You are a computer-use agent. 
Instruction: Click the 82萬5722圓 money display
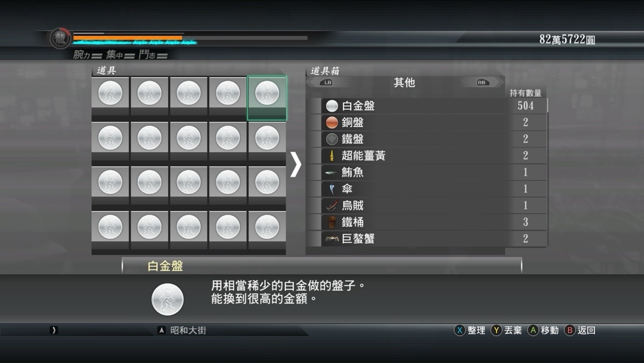coord(567,39)
